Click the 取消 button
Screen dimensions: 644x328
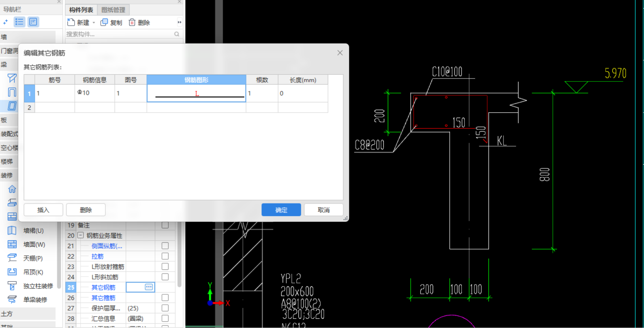coord(324,210)
